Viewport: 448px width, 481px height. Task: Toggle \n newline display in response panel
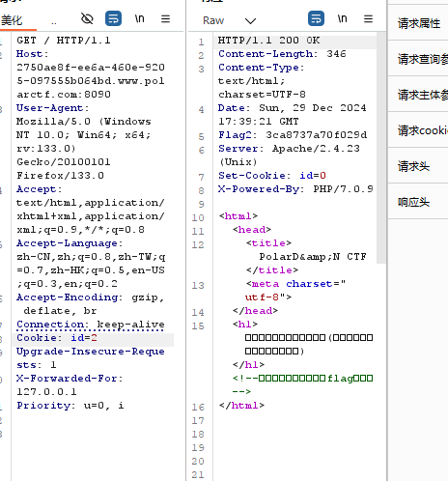tap(343, 18)
